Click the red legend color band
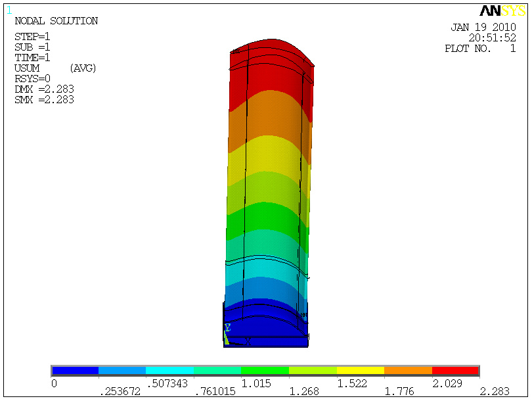 pos(455,371)
